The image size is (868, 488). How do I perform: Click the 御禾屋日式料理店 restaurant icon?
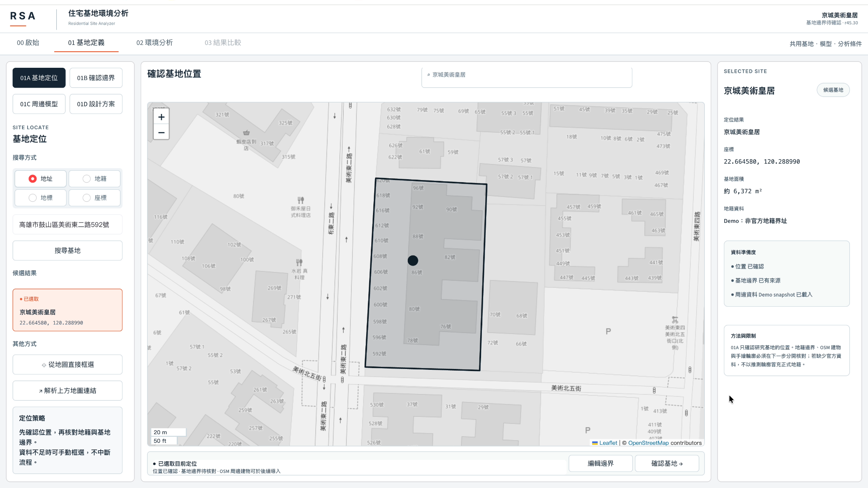(300, 200)
